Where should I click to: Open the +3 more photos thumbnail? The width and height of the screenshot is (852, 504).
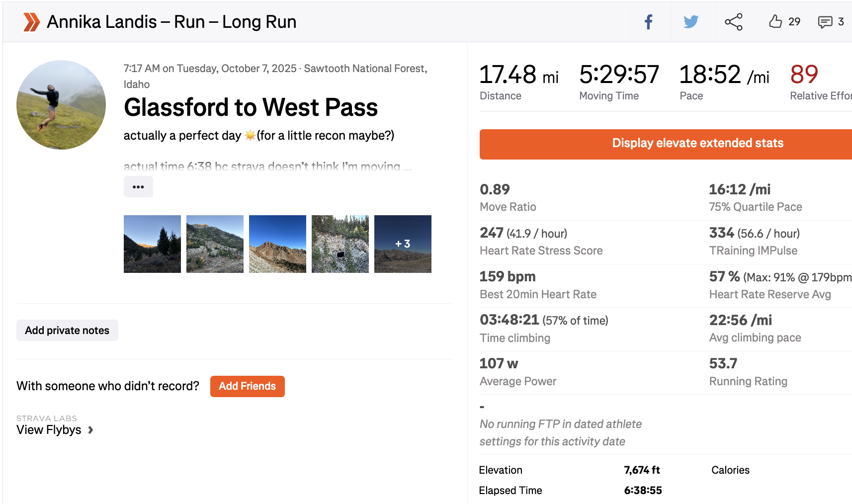(x=403, y=244)
